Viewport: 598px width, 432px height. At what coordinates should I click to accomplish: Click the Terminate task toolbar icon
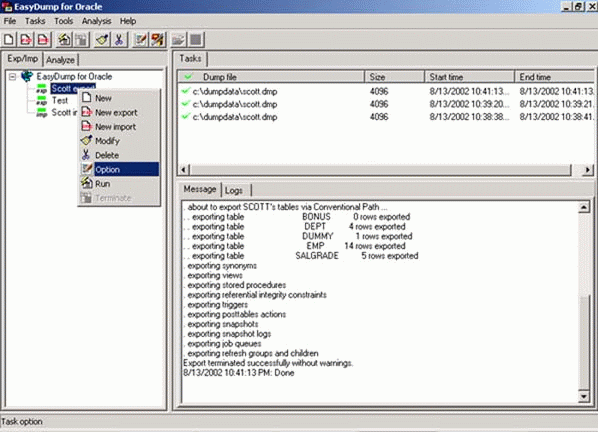(x=81, y=40)
